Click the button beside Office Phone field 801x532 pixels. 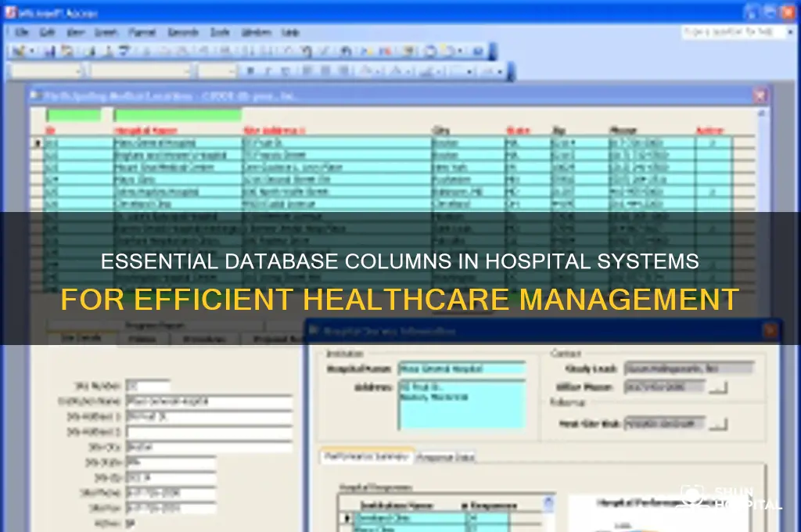(718, 387)
